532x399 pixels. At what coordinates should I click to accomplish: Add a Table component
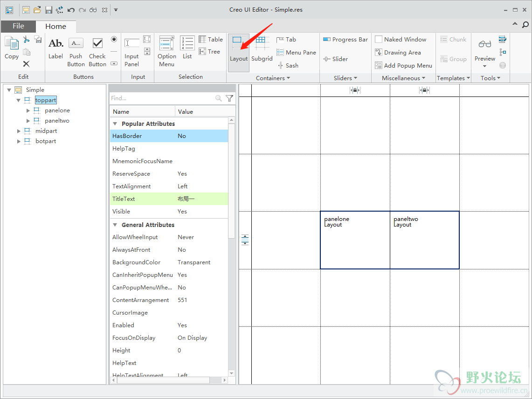(211, 39)
